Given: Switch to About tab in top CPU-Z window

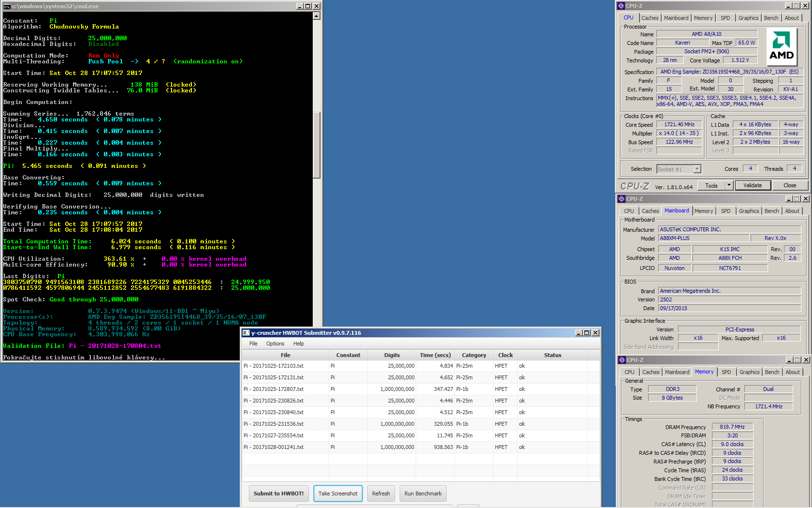Looking at the screenshot, I should [792, 18].
